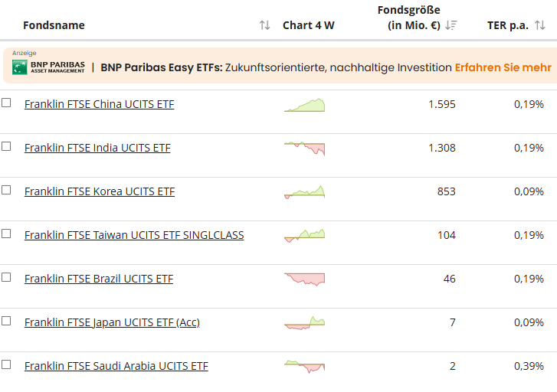Click the BNP Paribas Asset Management logo
Screen dimensions: 557x392
[48, 67]
